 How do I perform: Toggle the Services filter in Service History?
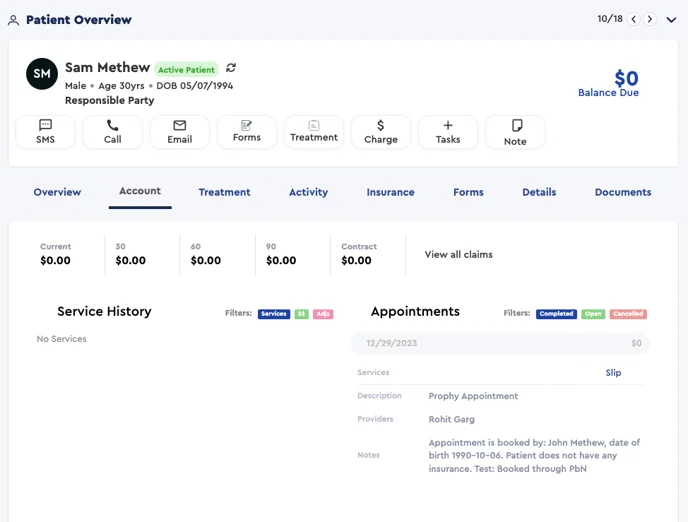(x=274, y=314)
